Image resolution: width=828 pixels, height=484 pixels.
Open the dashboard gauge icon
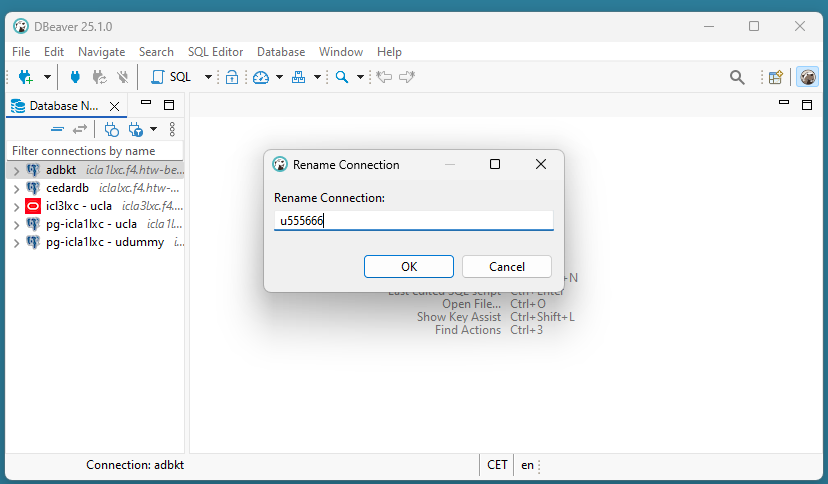(x=261, y=77)
